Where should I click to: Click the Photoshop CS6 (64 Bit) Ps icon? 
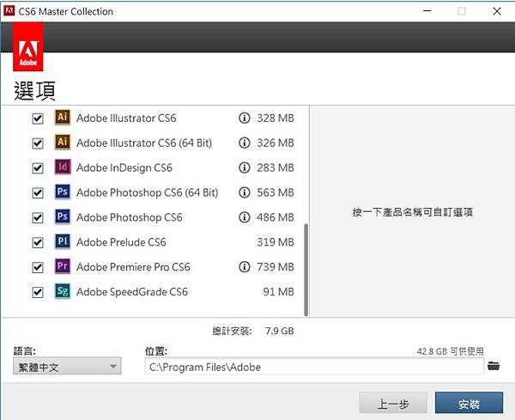[x=63, y=192]
